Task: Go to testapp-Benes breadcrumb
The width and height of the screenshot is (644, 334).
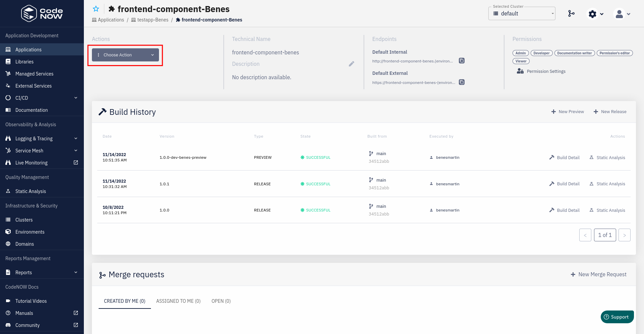Action: [150, 20]
